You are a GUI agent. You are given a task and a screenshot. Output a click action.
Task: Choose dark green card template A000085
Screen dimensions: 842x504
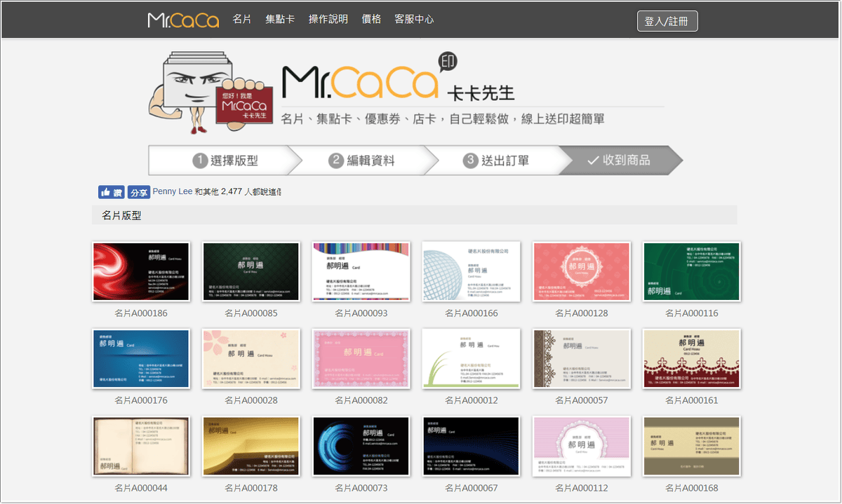coord(251,271)
